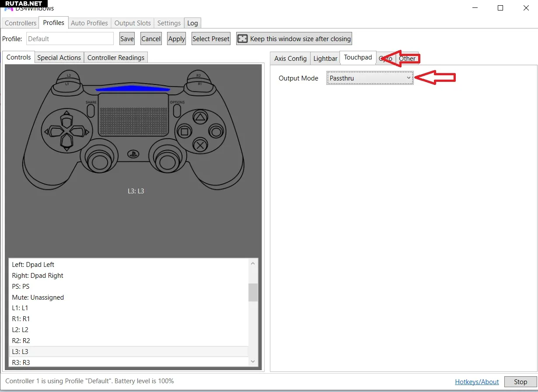Switch to the Controllers tab
538x392 pixels.
click(x=21, y=23)
